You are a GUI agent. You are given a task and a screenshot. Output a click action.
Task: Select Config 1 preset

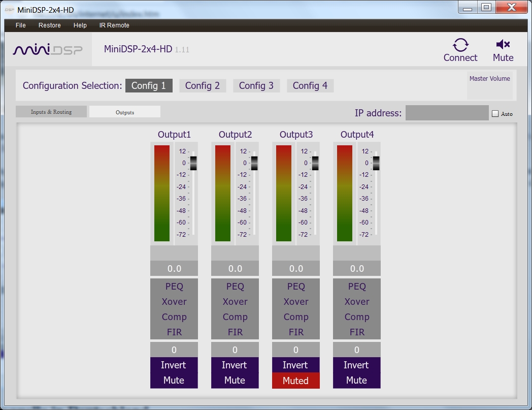click(x=149, y=85)
